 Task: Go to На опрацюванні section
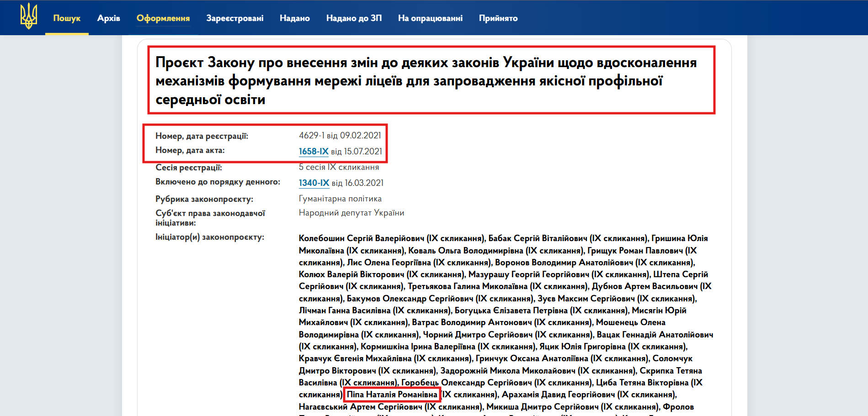pos(430,18)
